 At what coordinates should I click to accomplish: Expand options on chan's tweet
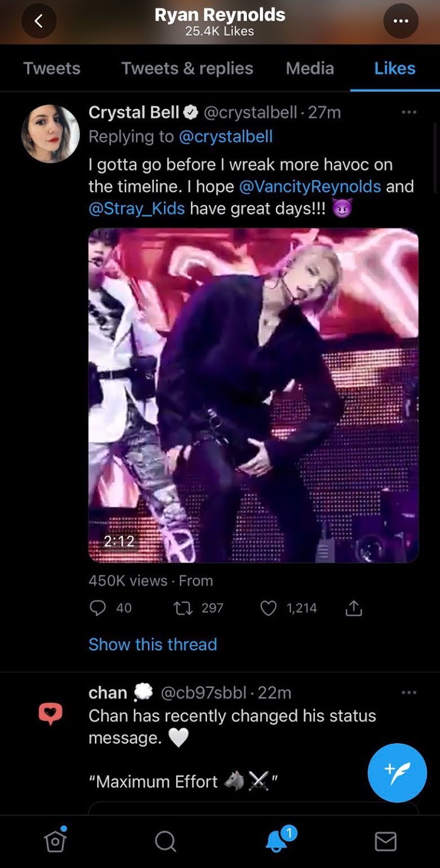point(409,692)
